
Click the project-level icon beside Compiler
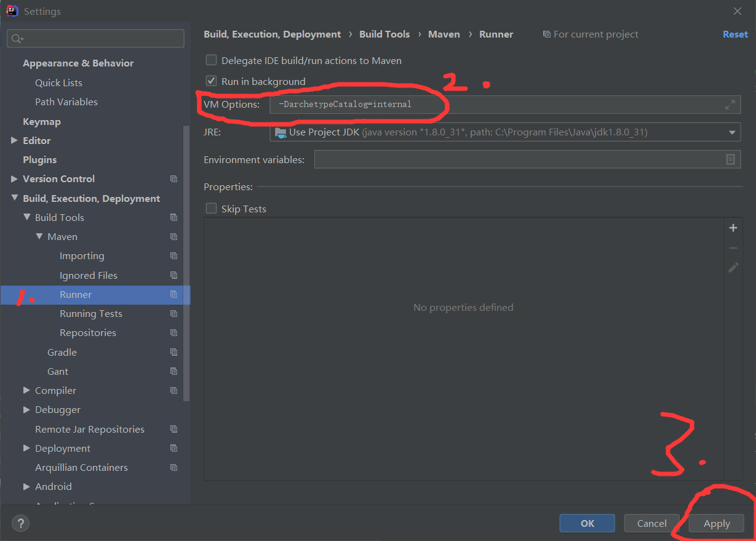click(173, 390)
